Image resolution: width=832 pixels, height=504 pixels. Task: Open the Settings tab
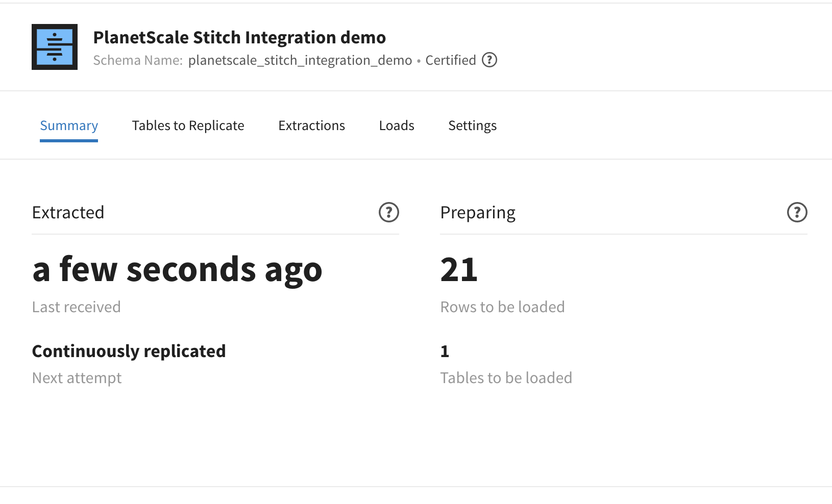pyautogui.click(x=472, y=125)
